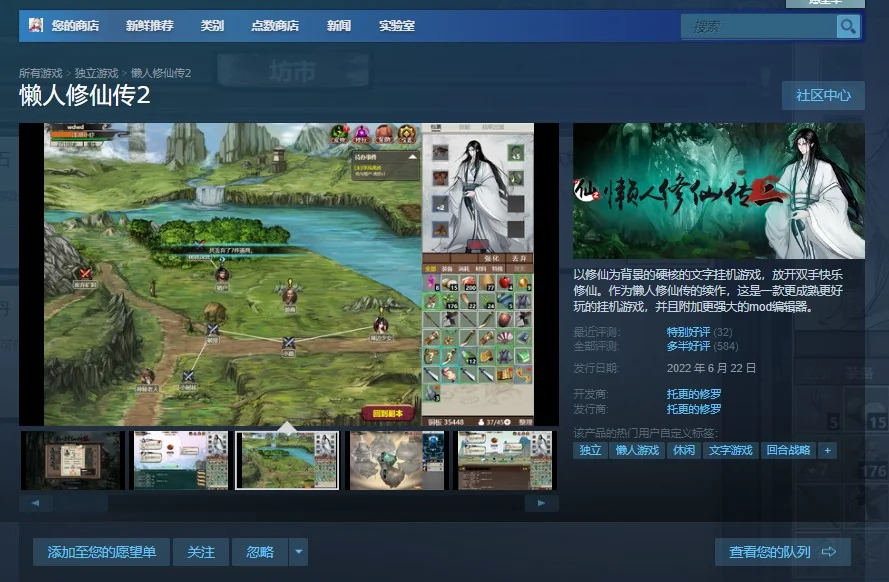Open the 懒人修仙传2 breadcrumb link
This screenshot has width=889, height=582.
click(161, 73)
